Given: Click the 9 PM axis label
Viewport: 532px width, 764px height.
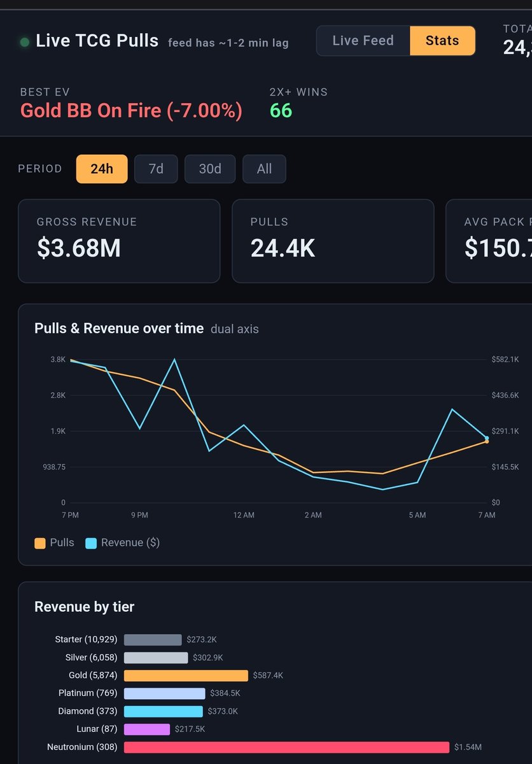Looking at the screenshot, I should [139, 515].
